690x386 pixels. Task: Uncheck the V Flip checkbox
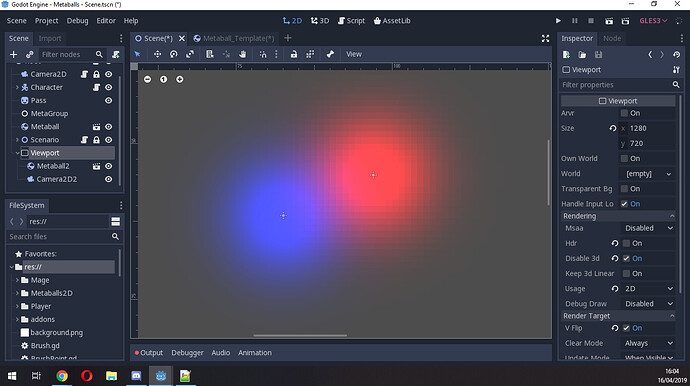click(x=626, y=328)
